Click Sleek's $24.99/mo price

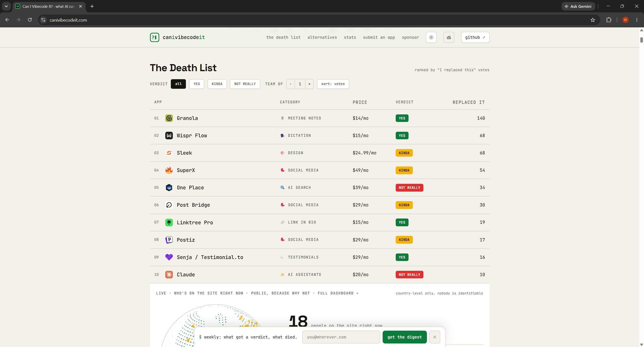[364, 153]
